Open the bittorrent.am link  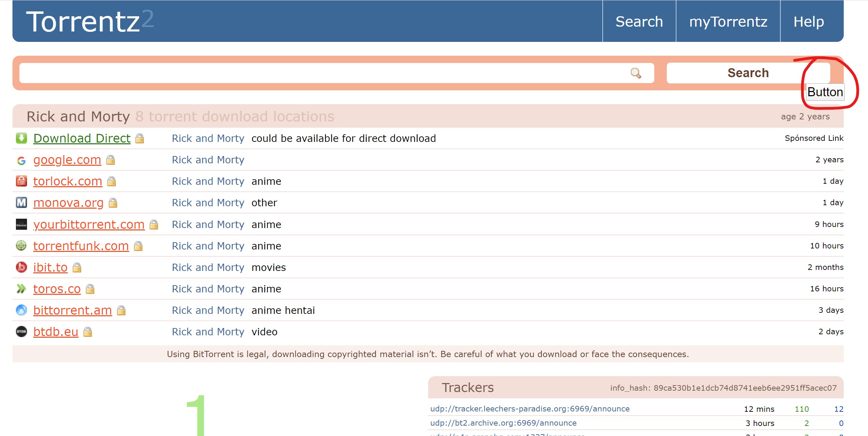point(72,310)
